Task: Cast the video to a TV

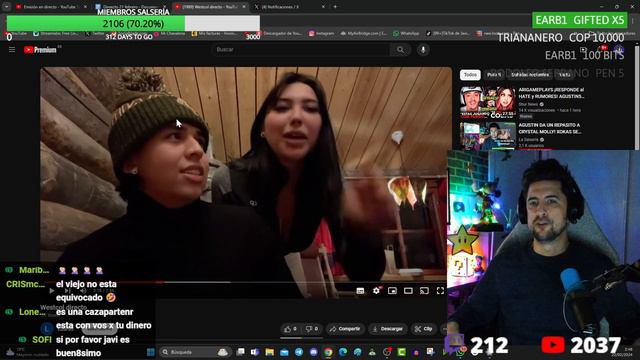Action: [x=424, y=291]
